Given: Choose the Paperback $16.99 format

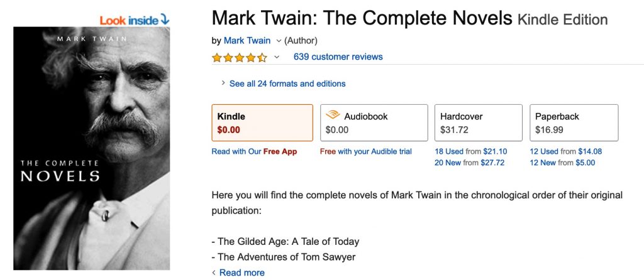Looking at the screenshot, I should pos(574,123).
